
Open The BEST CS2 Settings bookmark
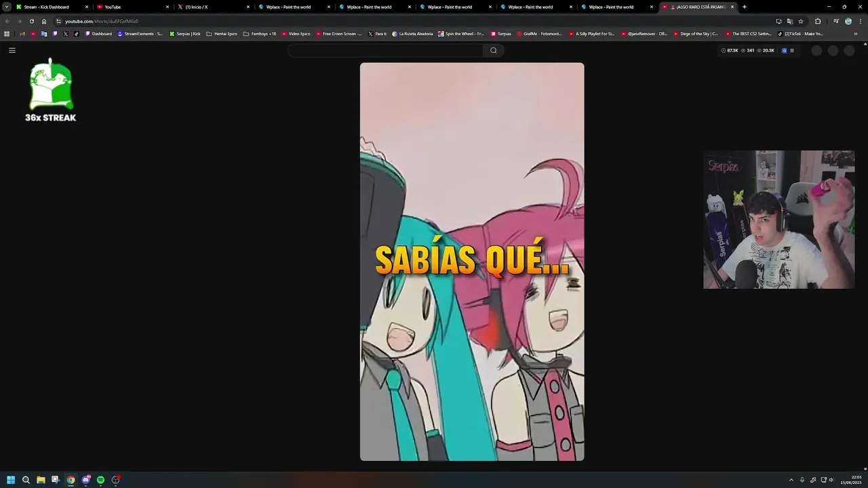[x=749, y=33]
